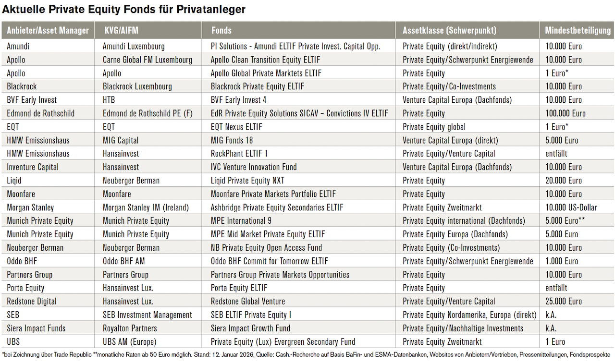Select the Carne Global FM Luxembourg cell

pos(148,60)
